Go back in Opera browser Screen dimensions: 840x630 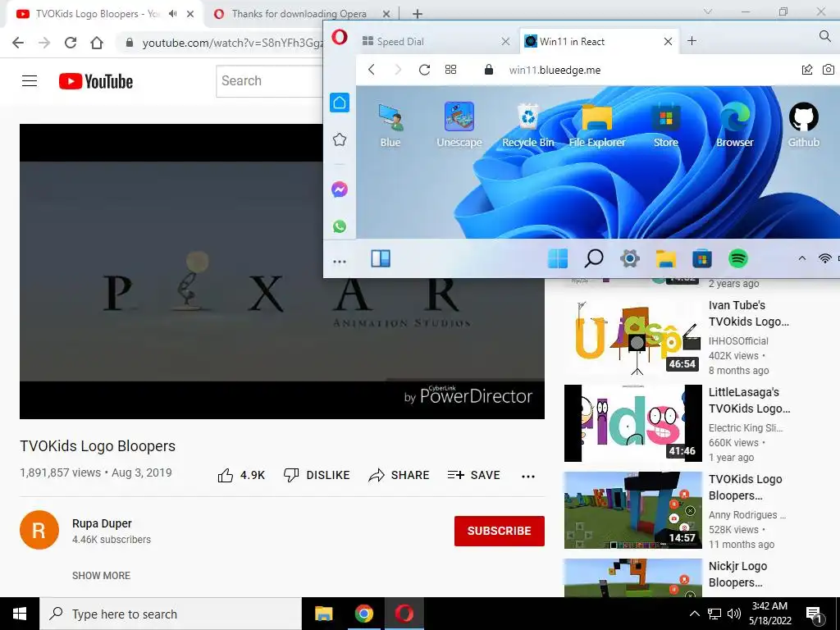pyautogui.click(x=372, y=70)
